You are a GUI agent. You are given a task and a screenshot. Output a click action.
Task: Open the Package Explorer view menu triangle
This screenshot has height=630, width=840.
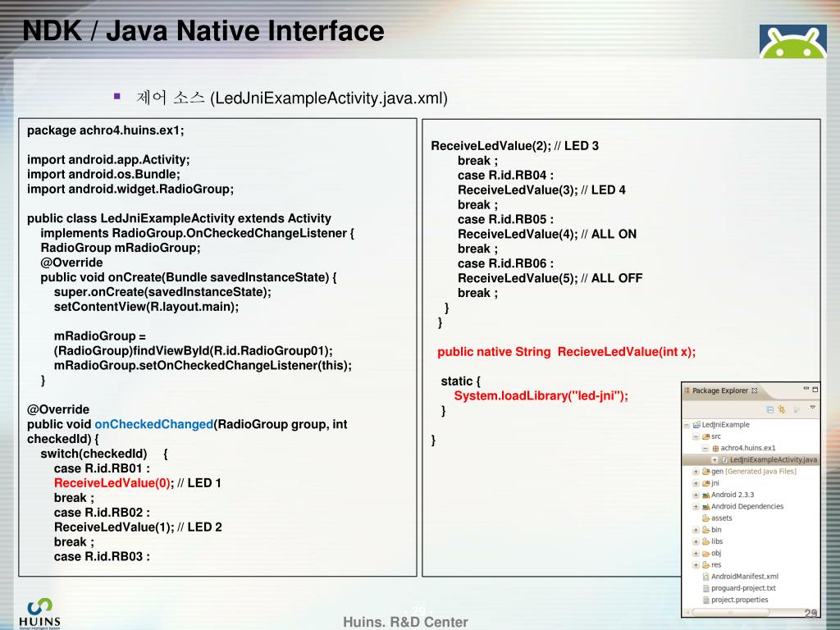(x=813, y=408)
